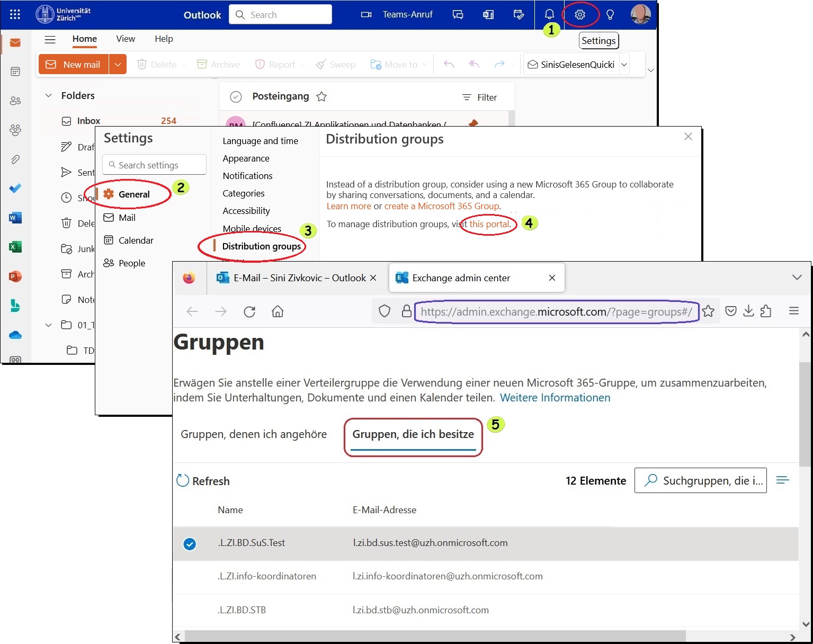The width and height of the screenshot is (813, 644).
Task: Open Categories settings
Action: (244, 193)
